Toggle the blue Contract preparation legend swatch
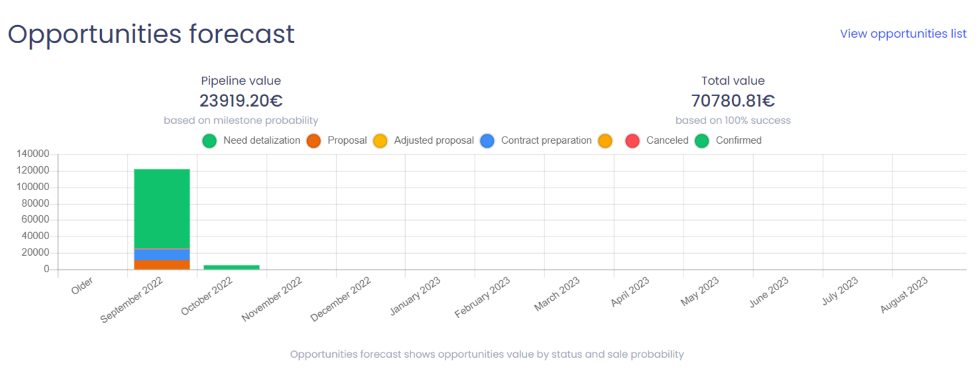The height and width of the screenshot is (379, 980). point(487,140)
